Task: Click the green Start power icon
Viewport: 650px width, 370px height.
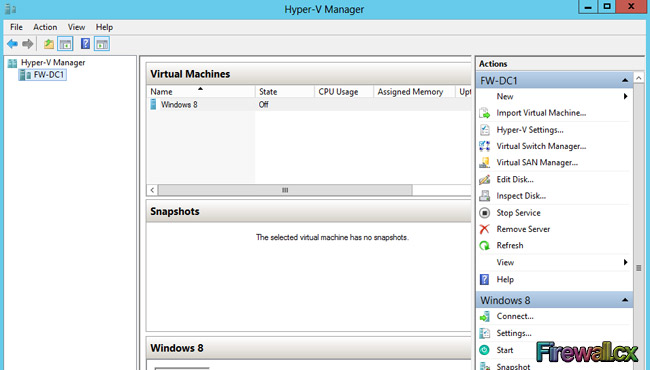Action: click(x=485, y=350)
